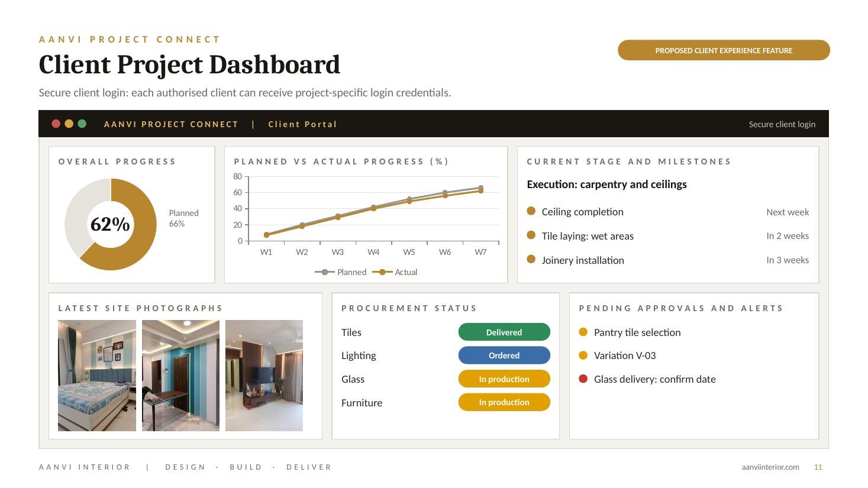
Task: Click the bullet beside Tile laying: wet areas
Action: pyautogui.click(x=531, y=235)
